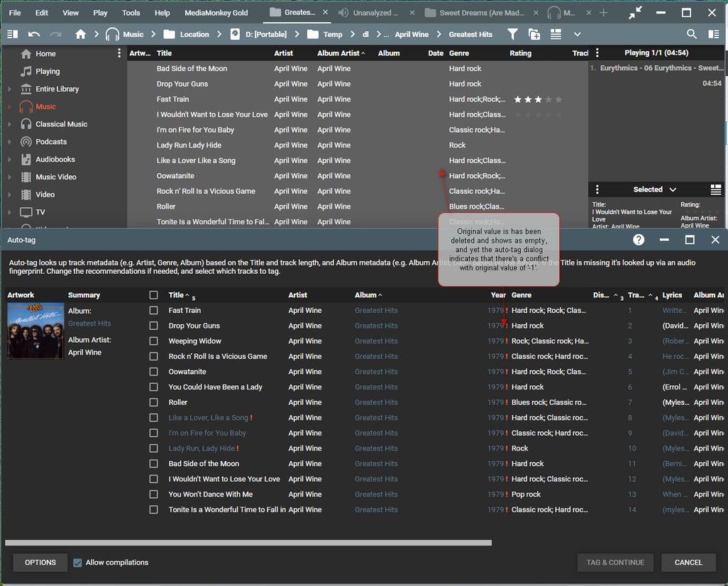Open the Tools menu

pos(131,13)
